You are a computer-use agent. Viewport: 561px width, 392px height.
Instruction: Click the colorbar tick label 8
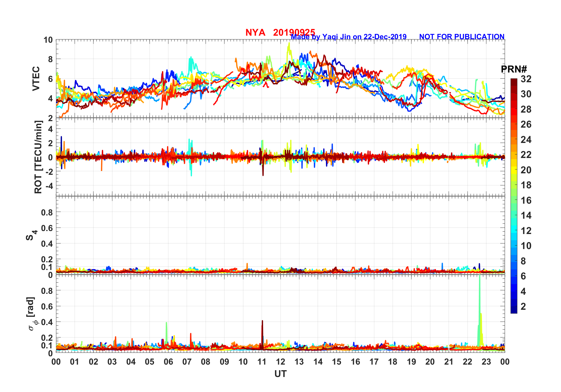(523, 261)
